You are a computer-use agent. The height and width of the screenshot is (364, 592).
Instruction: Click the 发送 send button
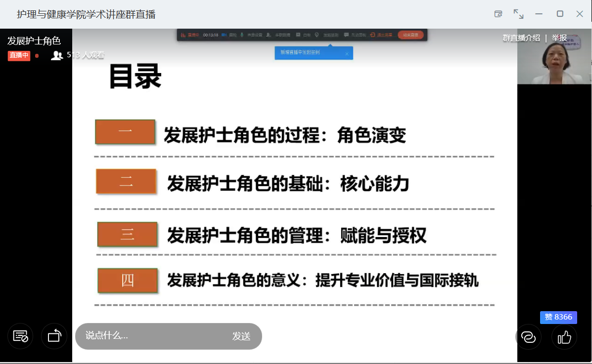coord(241,336)
